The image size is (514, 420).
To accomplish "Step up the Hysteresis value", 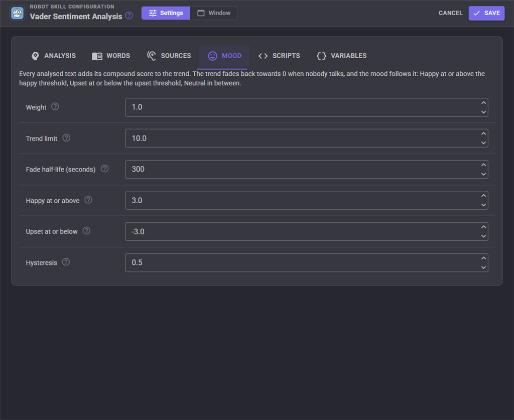I will tap(483, 258).
